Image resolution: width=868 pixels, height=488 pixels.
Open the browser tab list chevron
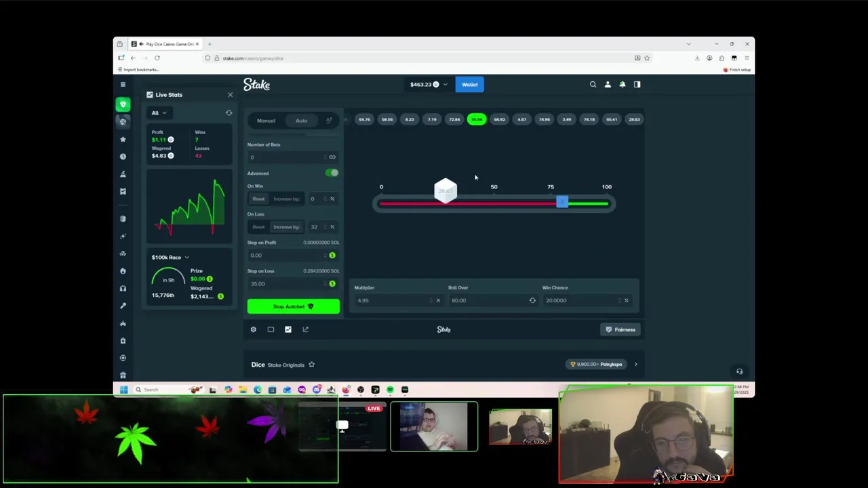point(688,44)
